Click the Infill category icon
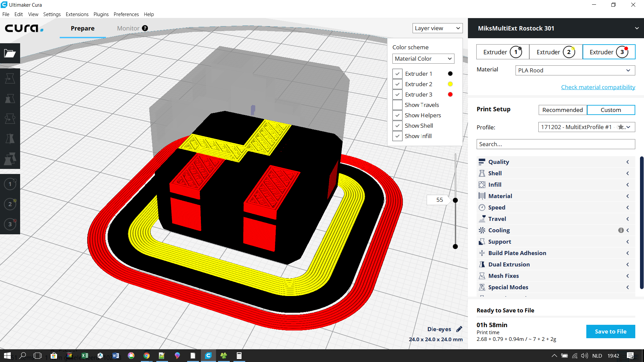644x362 pixels. coord(482,185)
